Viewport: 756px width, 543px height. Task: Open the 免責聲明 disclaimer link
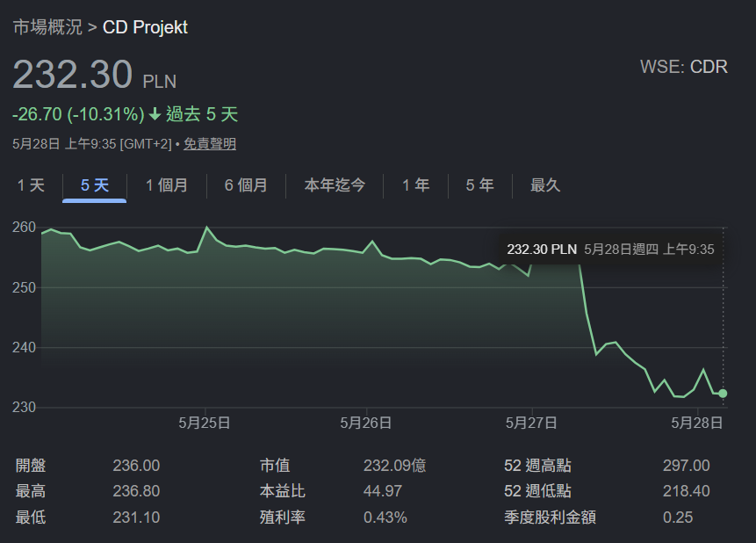pos(210,144)
